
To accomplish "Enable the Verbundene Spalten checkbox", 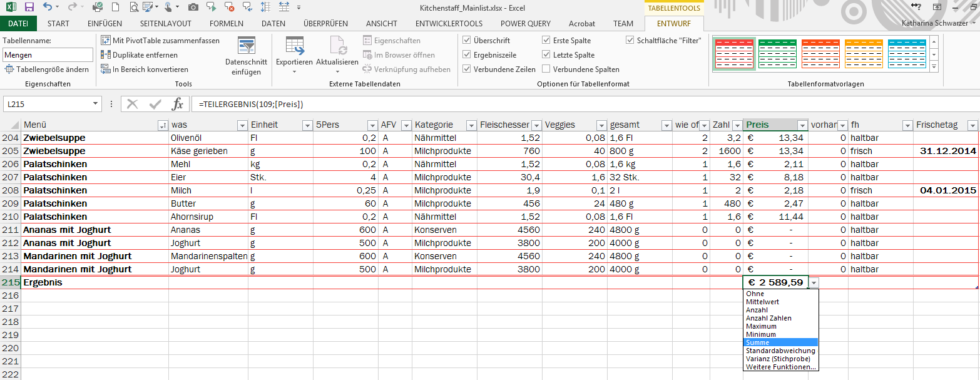I will [546, 69].
